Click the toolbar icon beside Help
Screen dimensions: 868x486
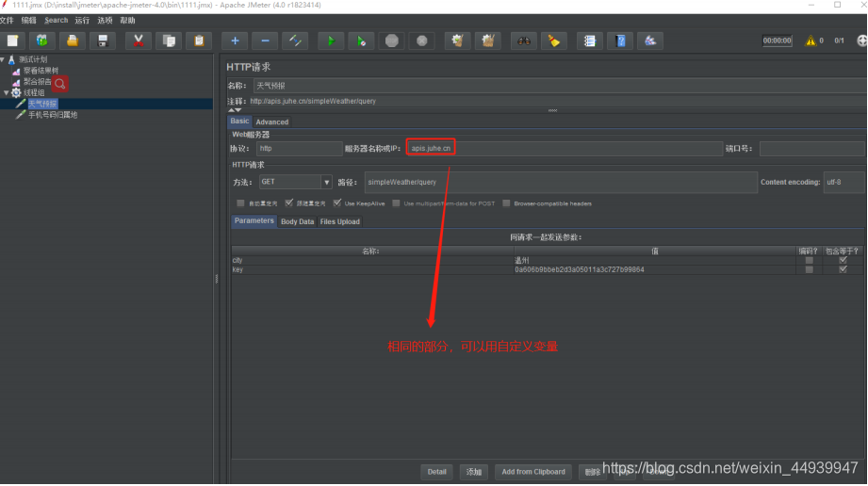pyautogui.click(x=650, y=40)
